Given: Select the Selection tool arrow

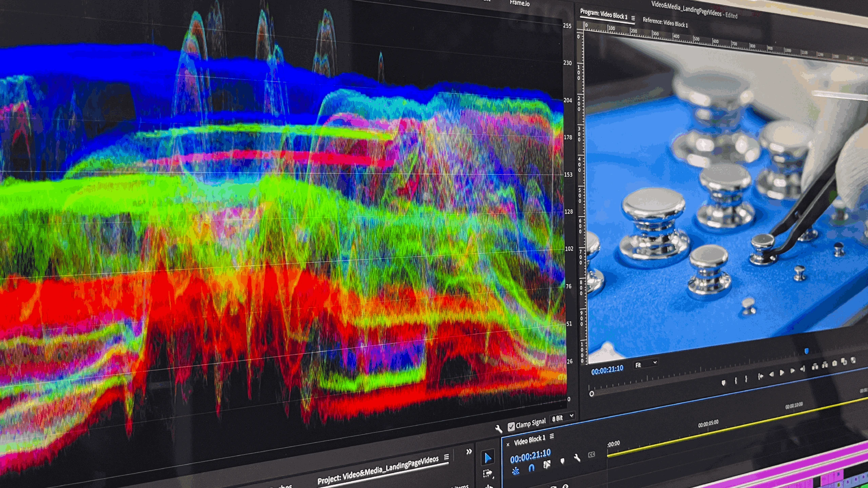Looking at the screenshot, I should tap(488, 458).
